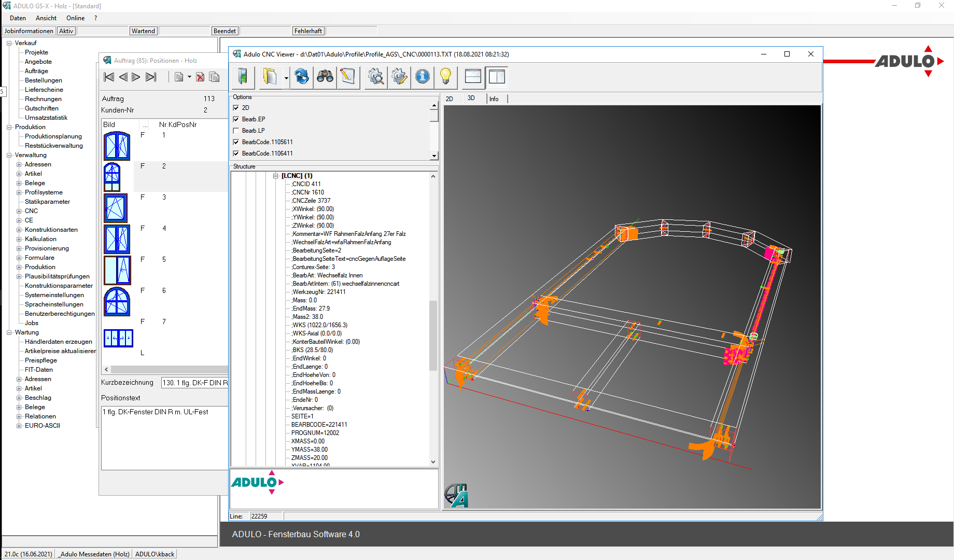Open Aufträge in the Verkauf tree

coord(36,71)
